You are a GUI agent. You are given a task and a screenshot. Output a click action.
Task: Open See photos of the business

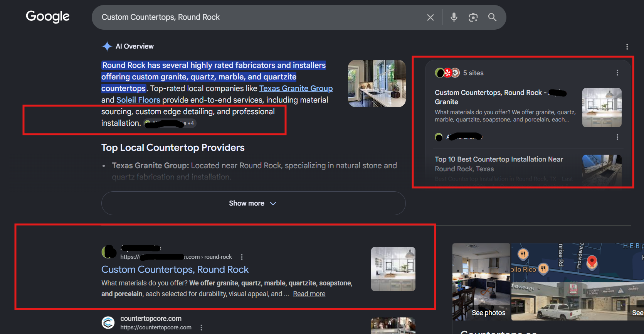pyautogui.click(x=481, y=282)
